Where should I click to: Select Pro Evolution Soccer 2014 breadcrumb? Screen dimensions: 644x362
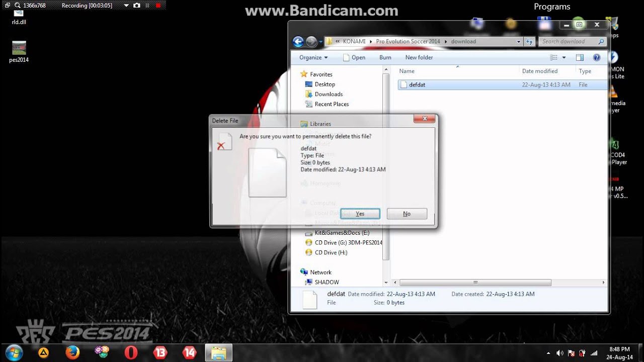click(x=408, y=41)
